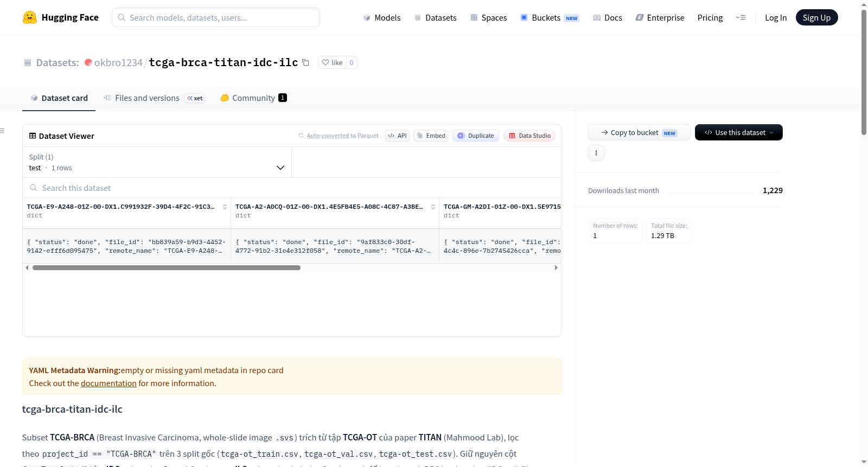The width and height of the screenshot is (868, 467).
Task: Go to Pricing
Action: pos(710,17)
